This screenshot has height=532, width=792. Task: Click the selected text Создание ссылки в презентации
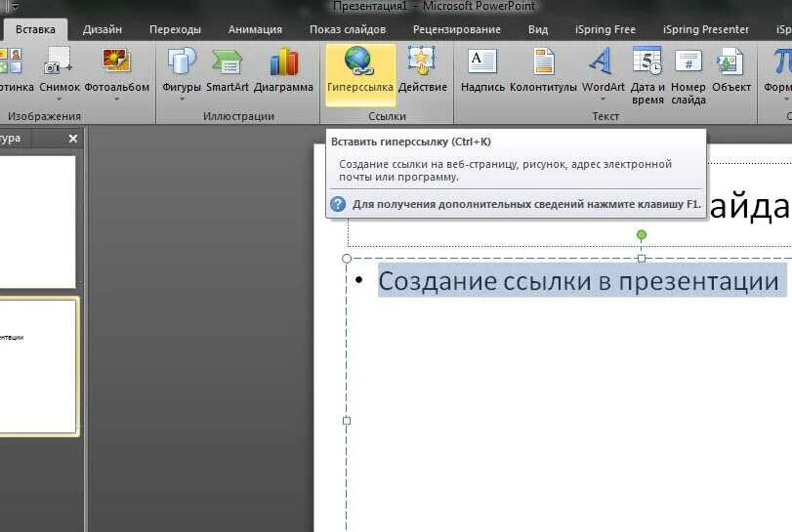578,280
